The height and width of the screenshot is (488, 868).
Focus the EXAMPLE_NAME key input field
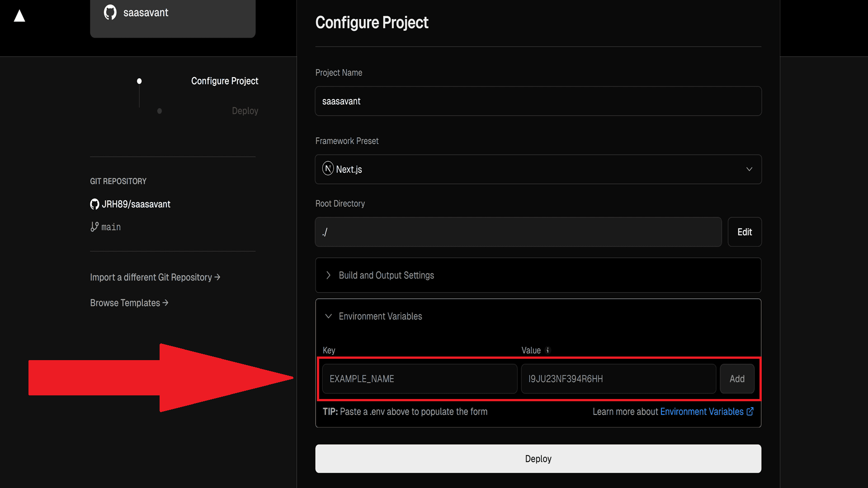point(420,379)
